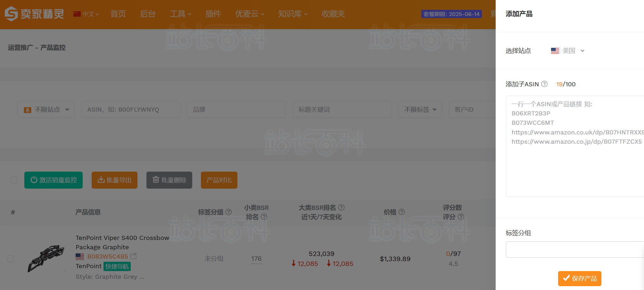
Task: Click the 卖家精灵 logo icon
Action: (x=11, y=14)
